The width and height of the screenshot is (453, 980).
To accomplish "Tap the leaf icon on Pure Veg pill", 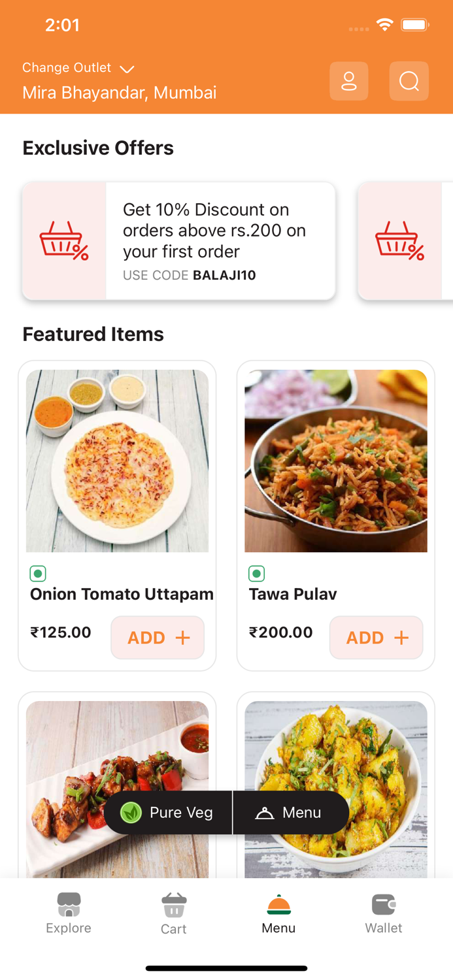I will 131,812.
